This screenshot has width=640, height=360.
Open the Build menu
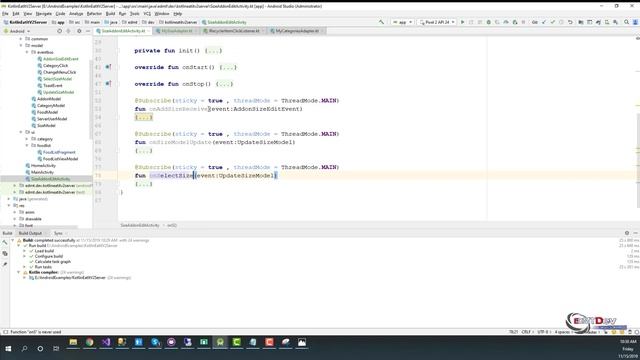coord(110,14)
